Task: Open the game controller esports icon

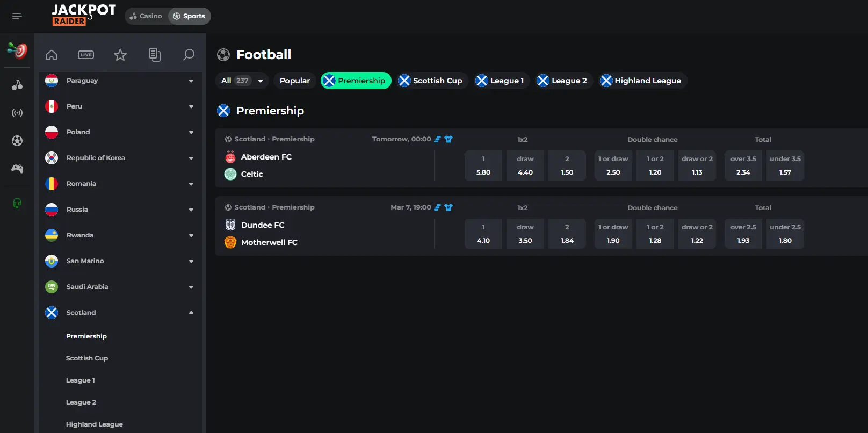Action: pos(17,169)
